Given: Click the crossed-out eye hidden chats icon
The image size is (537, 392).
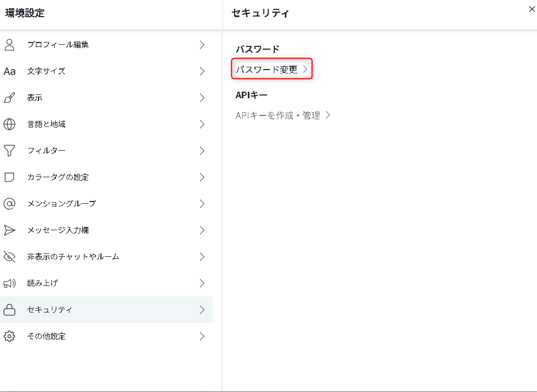Looking at the screenshot, I should coord(9,257).
